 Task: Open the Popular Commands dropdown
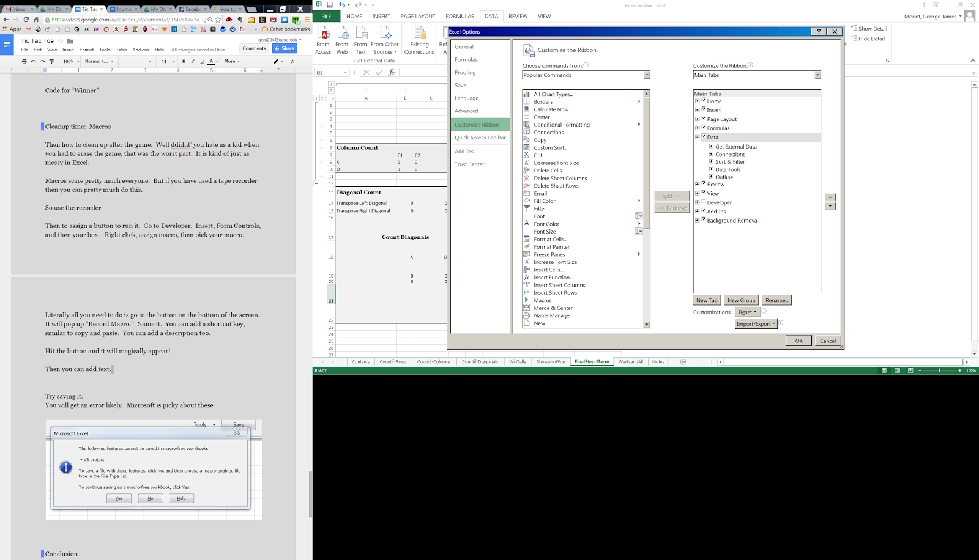(x=647, y=75)
